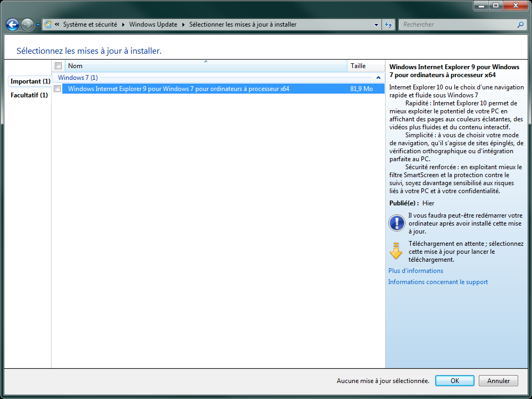The image size is (532, 399).
Task: Collapse the Windows 7 (1) group
Action: (378, 78)
